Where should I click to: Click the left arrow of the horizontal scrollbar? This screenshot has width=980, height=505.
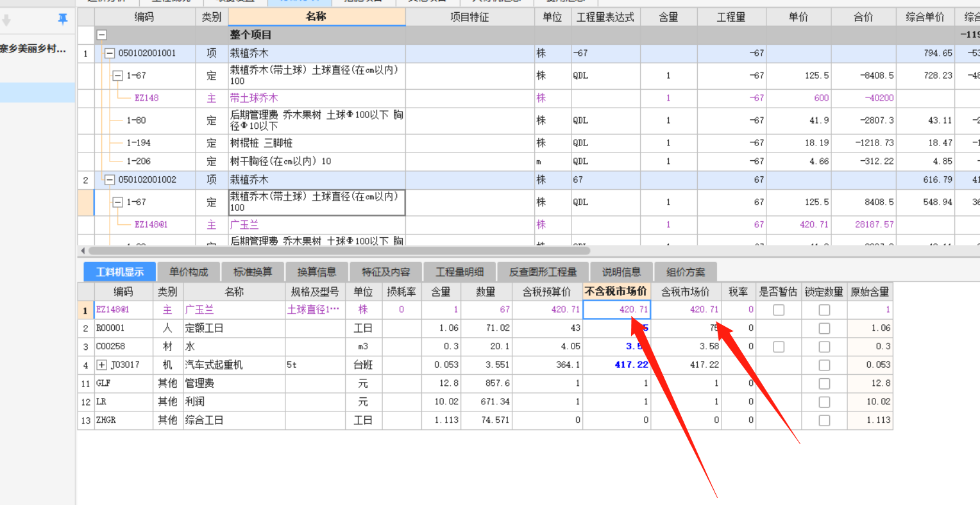(83, 251)
